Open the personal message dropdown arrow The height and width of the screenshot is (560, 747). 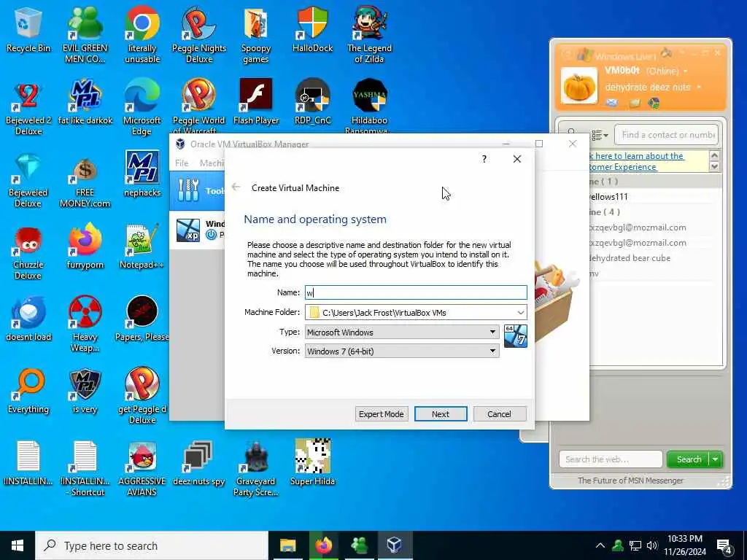pos(699,87)
